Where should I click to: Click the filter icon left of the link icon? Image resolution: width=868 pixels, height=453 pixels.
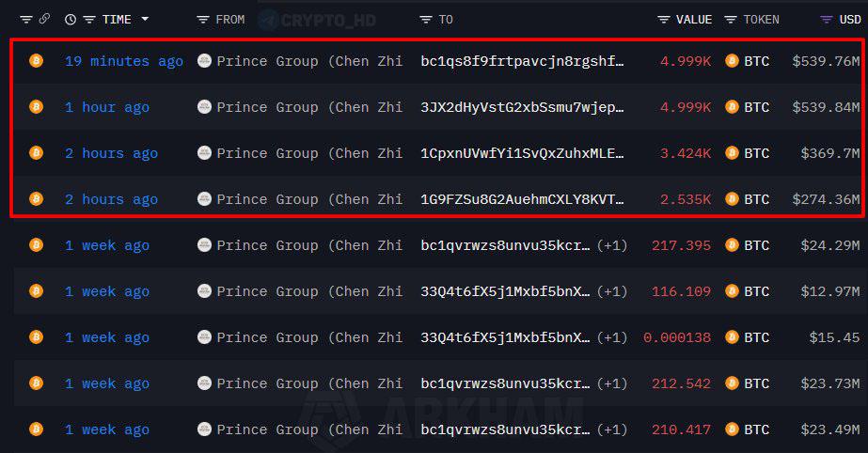click(x=26, y=20)
